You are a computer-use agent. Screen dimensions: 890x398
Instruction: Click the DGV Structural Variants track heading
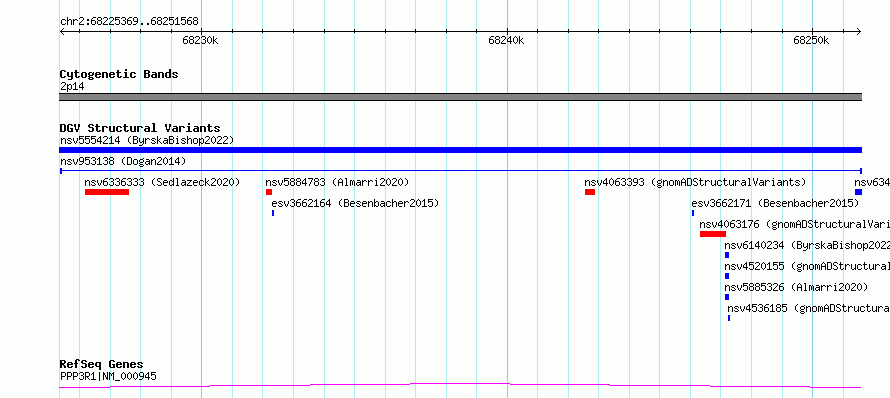pyautogui.click(x=140, y=128)
